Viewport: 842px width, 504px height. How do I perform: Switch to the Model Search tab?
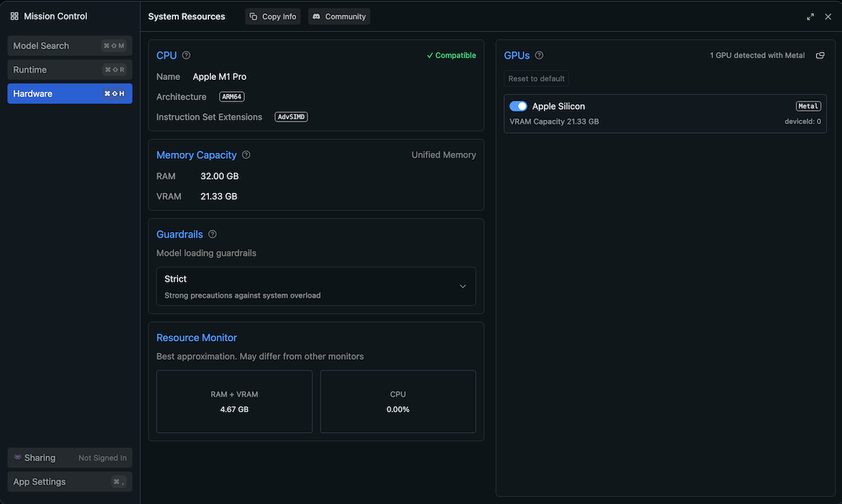[69, 46]
